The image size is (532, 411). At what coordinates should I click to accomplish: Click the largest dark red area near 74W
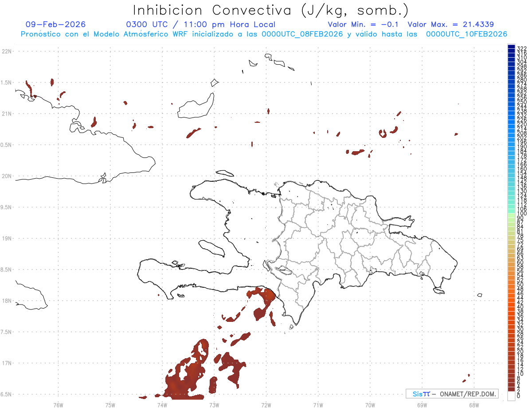coord(188,375)
